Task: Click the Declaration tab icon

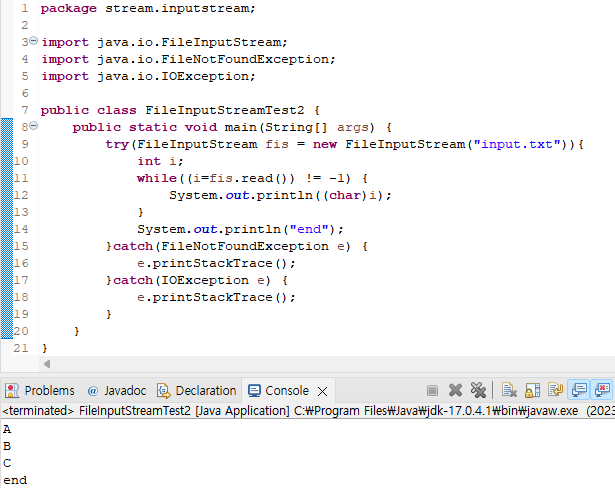Action: click(163, 391)
